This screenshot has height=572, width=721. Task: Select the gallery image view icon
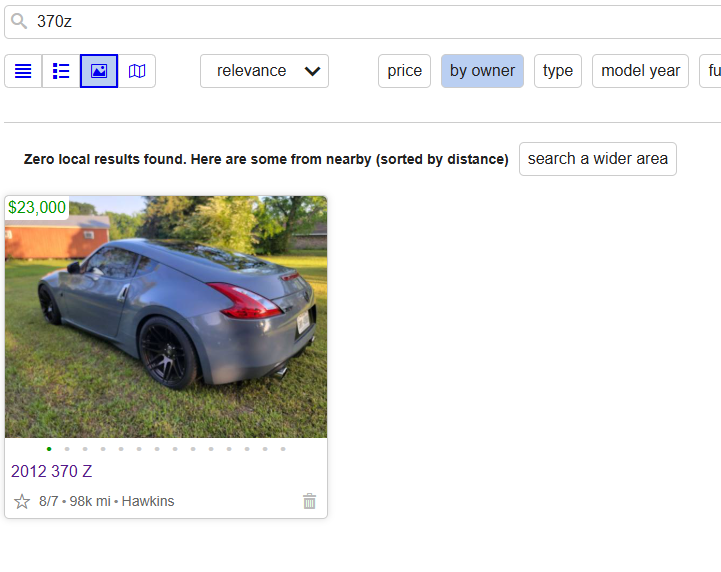pos(99,71)
